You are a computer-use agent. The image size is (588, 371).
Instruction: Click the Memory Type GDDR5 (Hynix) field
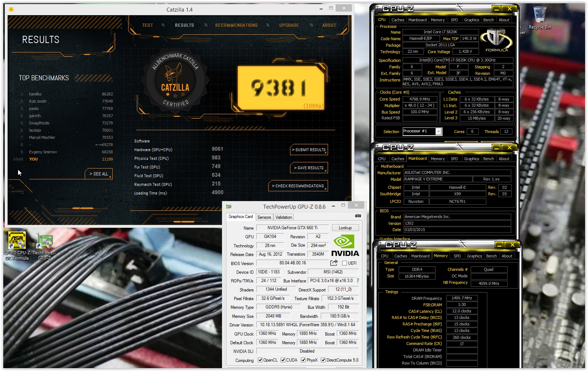coord(278,307)
